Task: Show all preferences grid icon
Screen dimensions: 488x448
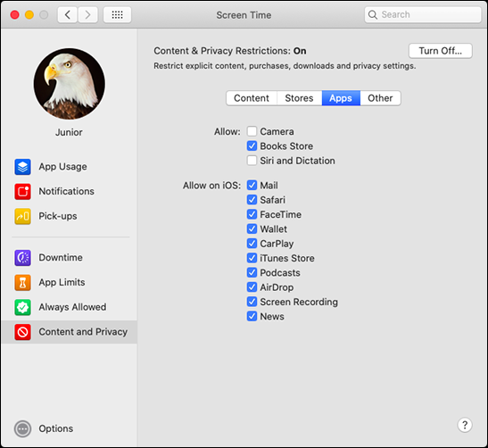Action: pos(118,14)
